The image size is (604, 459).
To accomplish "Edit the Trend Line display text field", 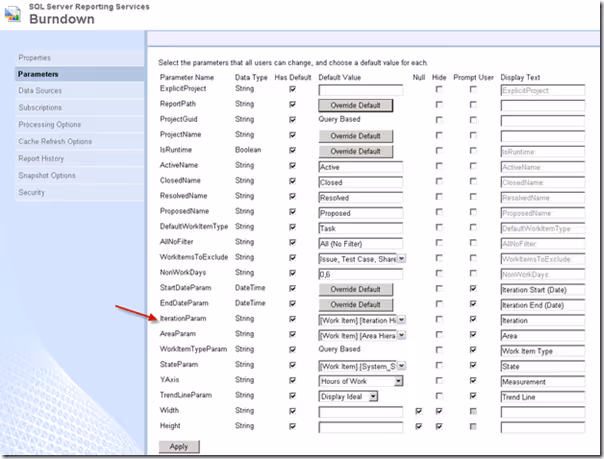I will click(x=543, y=397).
